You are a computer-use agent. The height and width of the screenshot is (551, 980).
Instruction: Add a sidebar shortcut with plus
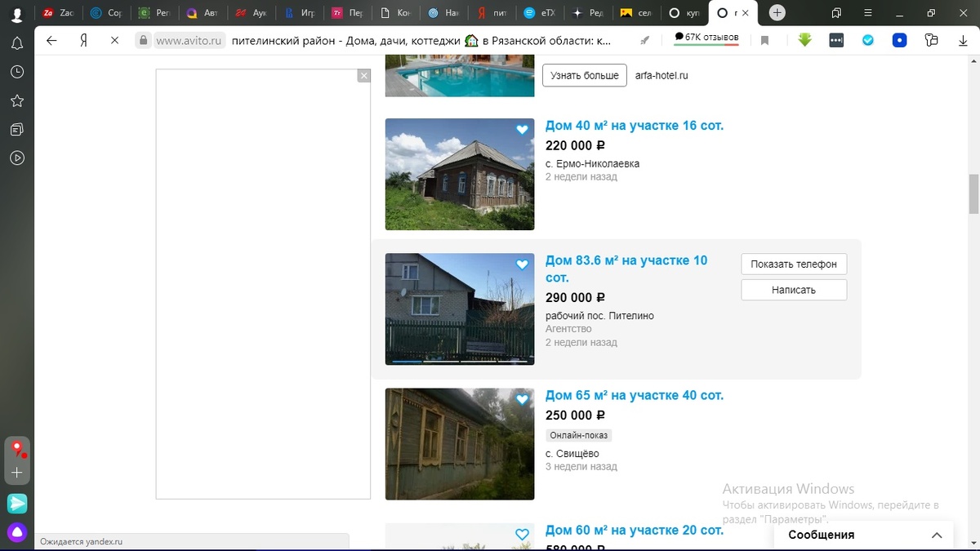coord(17,473)
